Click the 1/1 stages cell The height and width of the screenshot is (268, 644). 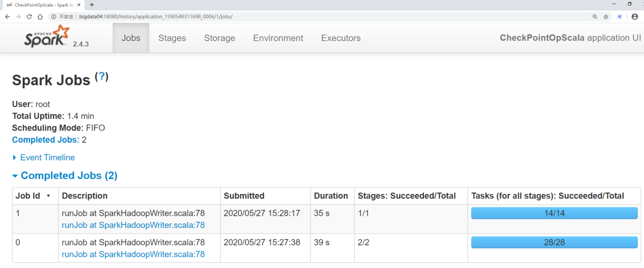(363, 213)
